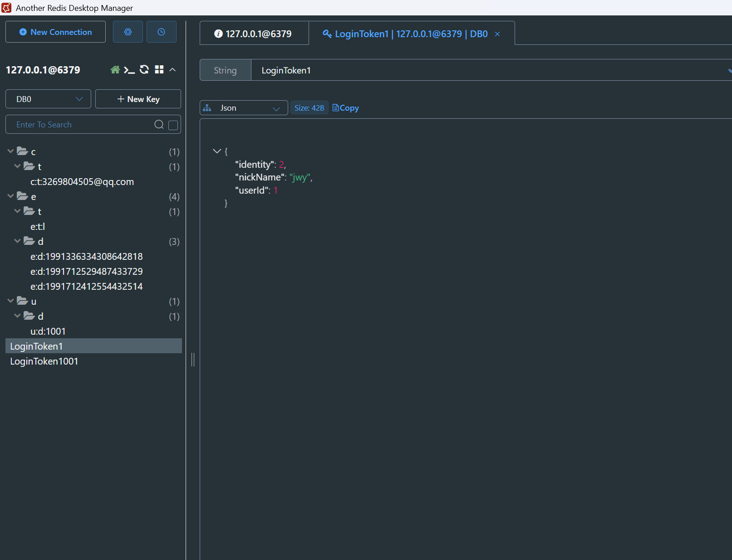Open the DB0 database dropdown
The width and height of the screenshot is (732, 560).
click(x=48, y=99)
